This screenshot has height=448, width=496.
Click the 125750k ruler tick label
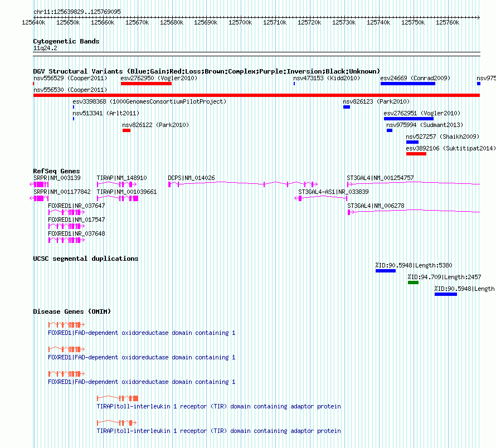click(x=413, y=22)
